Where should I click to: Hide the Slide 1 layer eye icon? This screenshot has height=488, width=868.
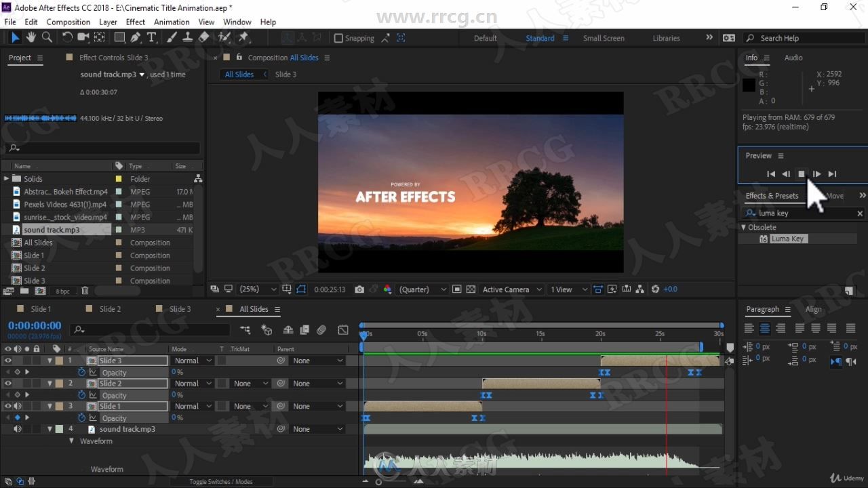click(x=8, y=407)
